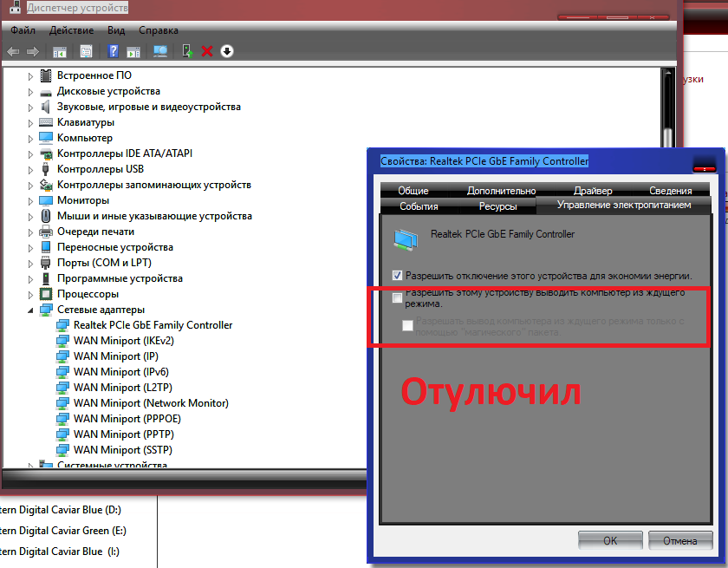Click the Мониторы display icon
Image resolution: width=728 pixels, height=568 pixels.
tap(45, 200)
